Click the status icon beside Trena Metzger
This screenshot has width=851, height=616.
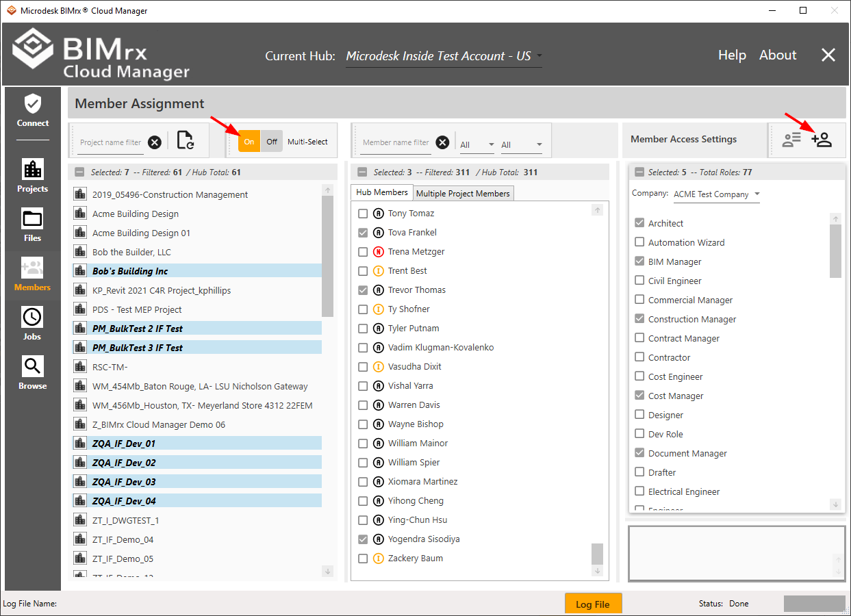click(378, 252)
